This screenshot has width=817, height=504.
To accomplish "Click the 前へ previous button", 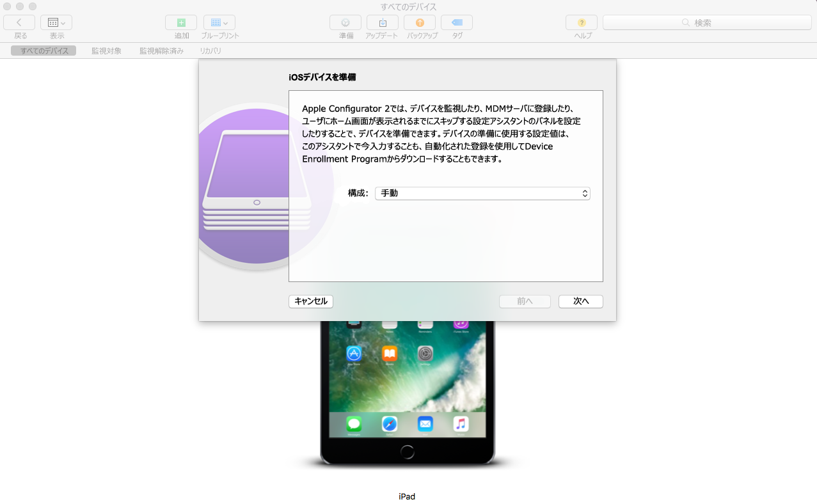I will (x=525, y=301).
